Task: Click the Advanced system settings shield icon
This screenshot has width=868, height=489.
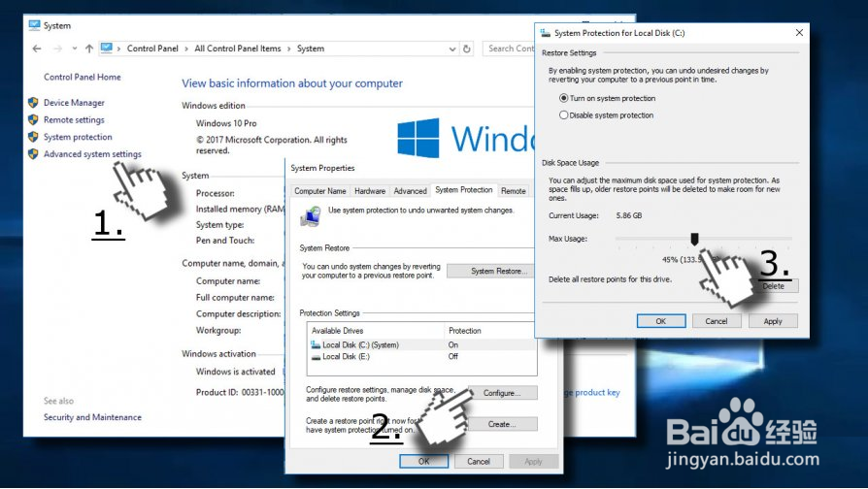Action: (x=33, y=153)
